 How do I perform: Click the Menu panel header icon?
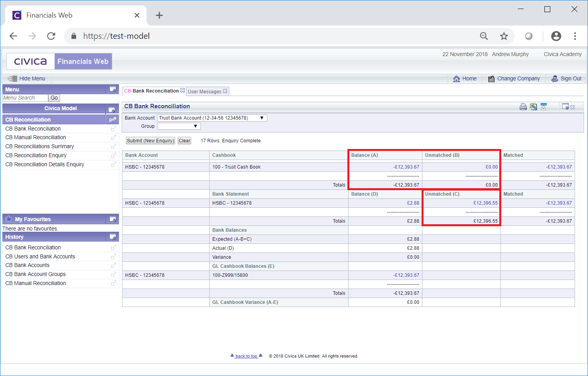pyautogui.click(x=113, y=89)
